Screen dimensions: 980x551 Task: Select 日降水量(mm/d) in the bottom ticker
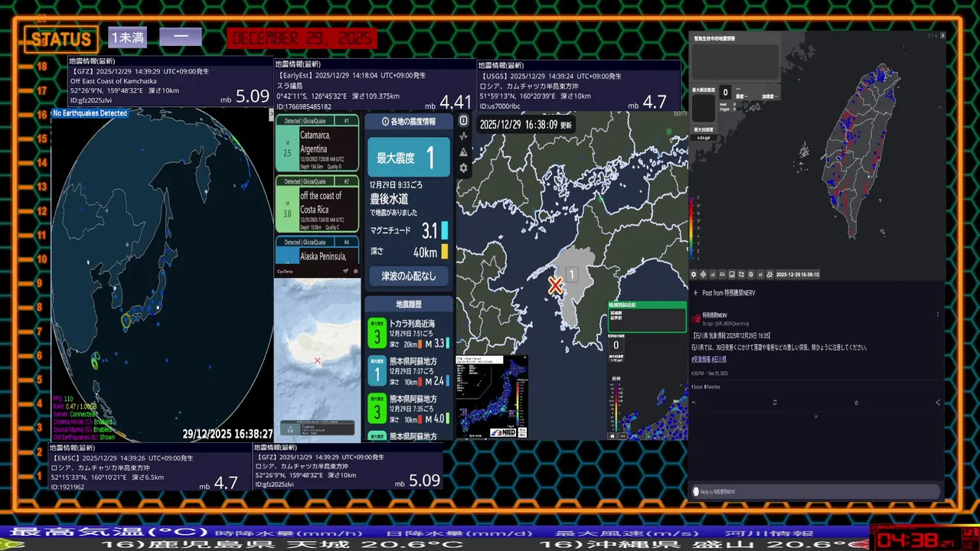(x=457, y=533)
